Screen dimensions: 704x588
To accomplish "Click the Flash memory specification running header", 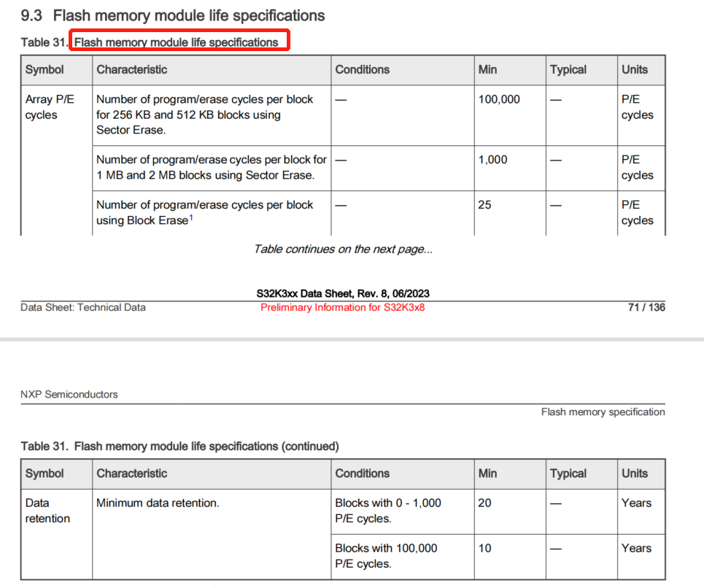I will [x=603, y=411].
